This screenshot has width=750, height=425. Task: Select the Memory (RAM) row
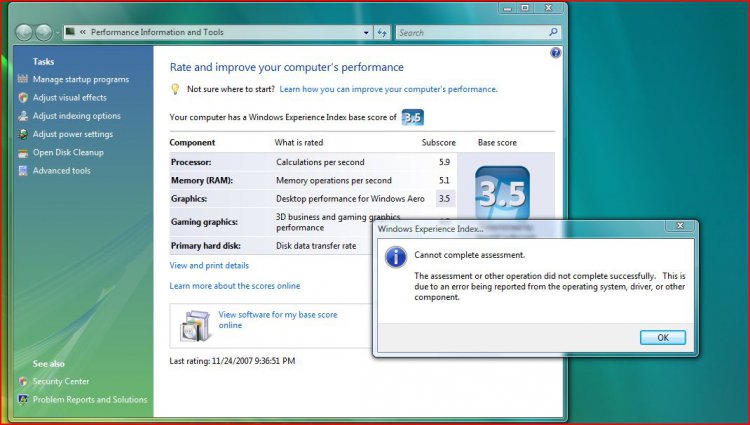pyautogui.click(x=313, y=180)
